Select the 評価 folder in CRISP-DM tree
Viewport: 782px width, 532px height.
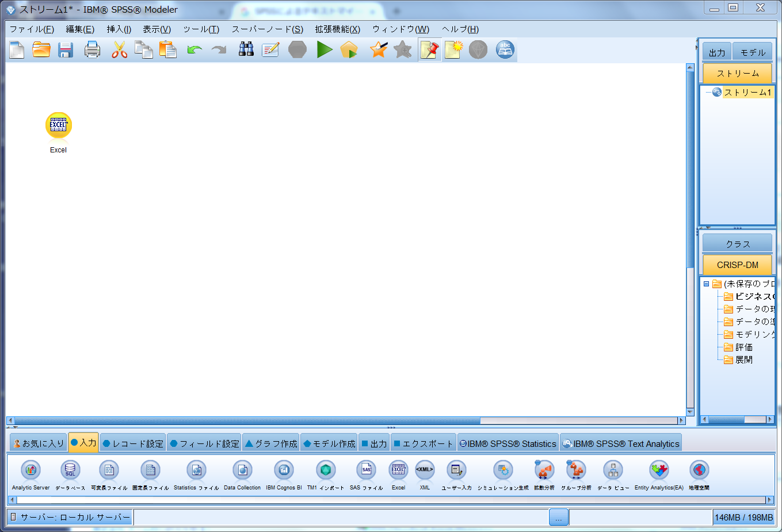click(x=744, y=347)
